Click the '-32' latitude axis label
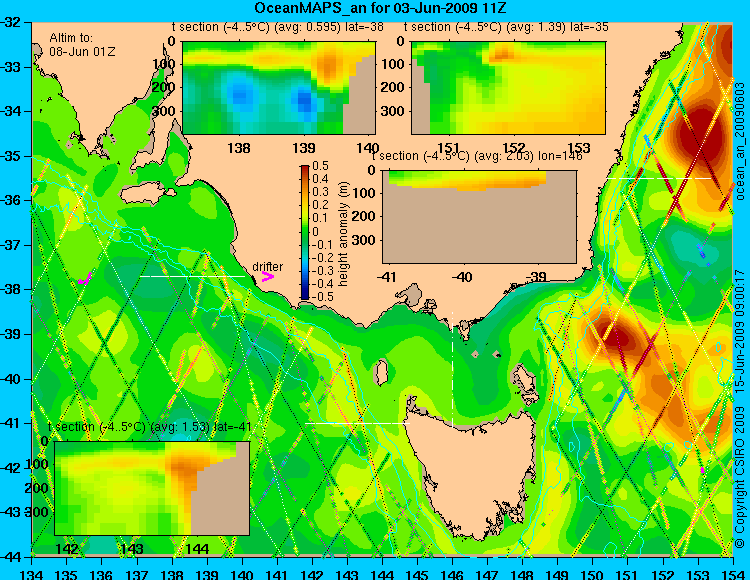The height and width of the screenshot is (580, 750). coord(11,22)
